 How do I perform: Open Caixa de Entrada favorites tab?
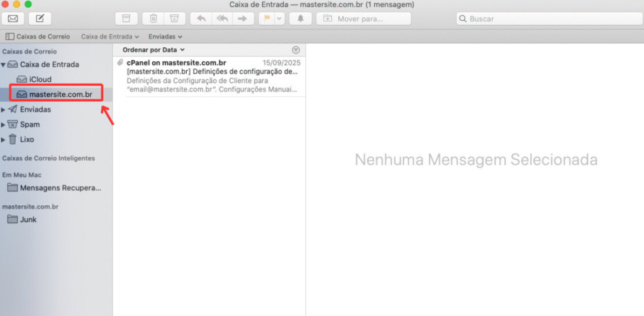[x=109, y=37]
